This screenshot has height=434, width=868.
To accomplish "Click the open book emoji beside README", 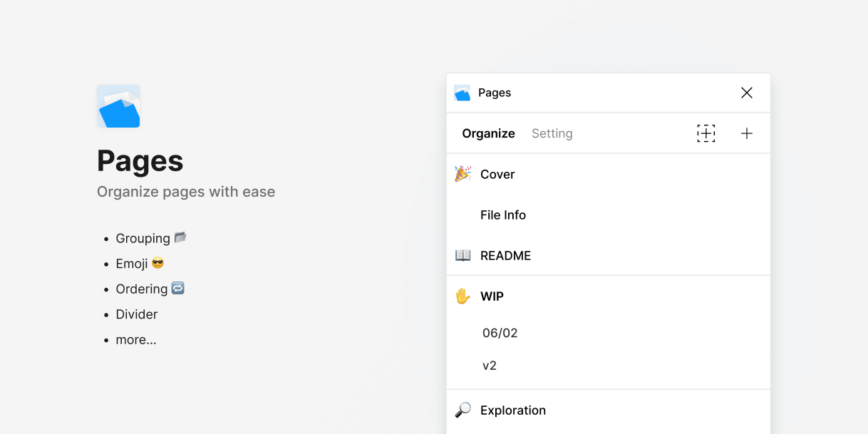I will coord(463,255).
